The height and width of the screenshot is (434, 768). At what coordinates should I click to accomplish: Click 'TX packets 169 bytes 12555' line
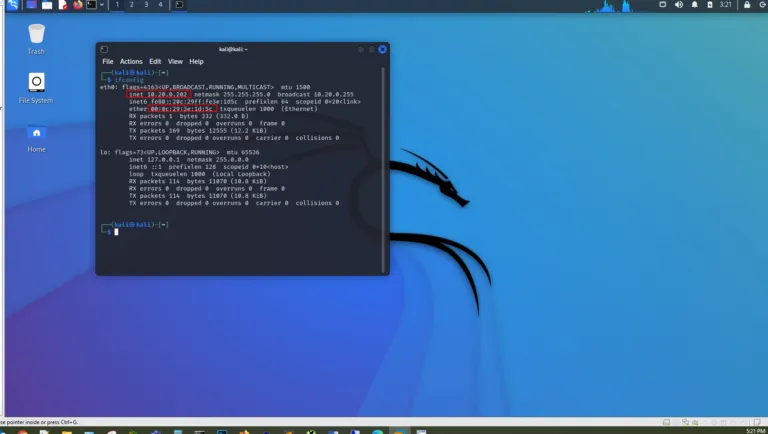[x=198, y=131]
